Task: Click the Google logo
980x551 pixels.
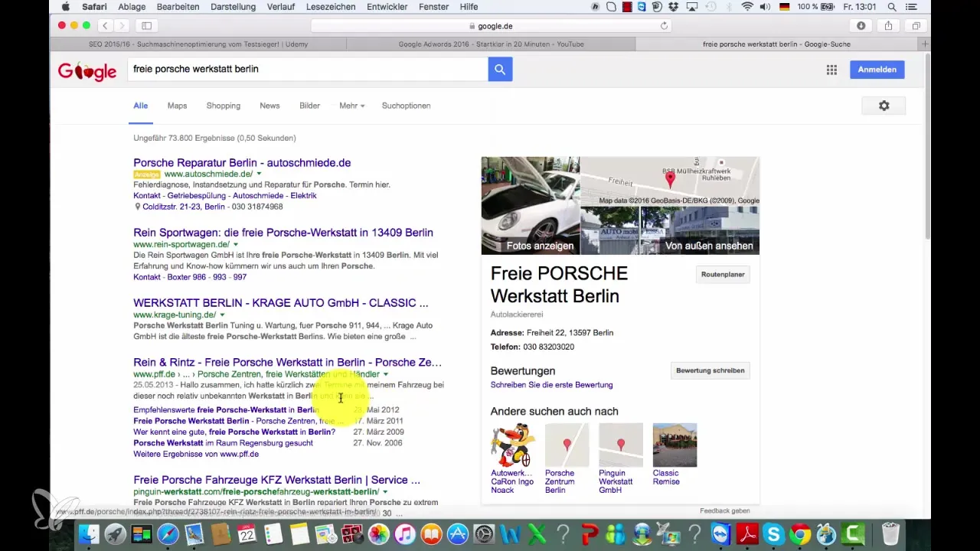Action: click(87, 70)
